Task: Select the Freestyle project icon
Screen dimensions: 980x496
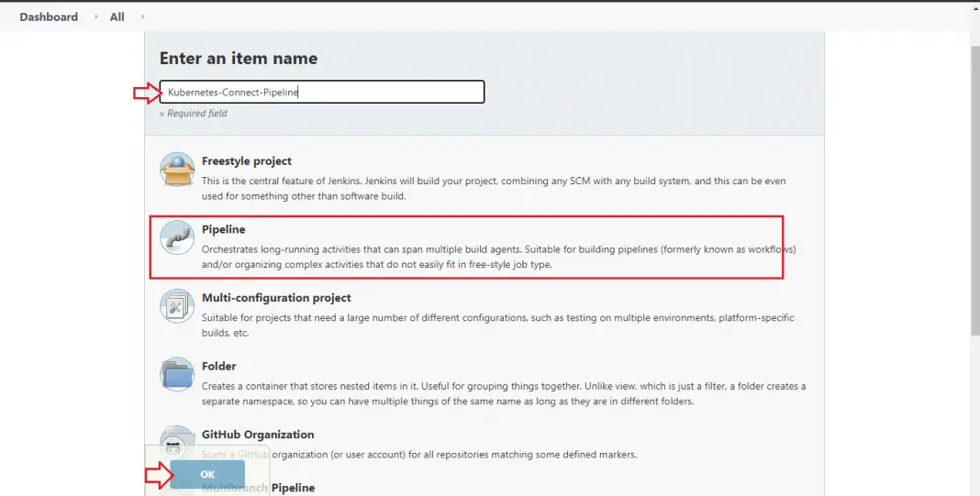Action: click(x=177, y=170)
